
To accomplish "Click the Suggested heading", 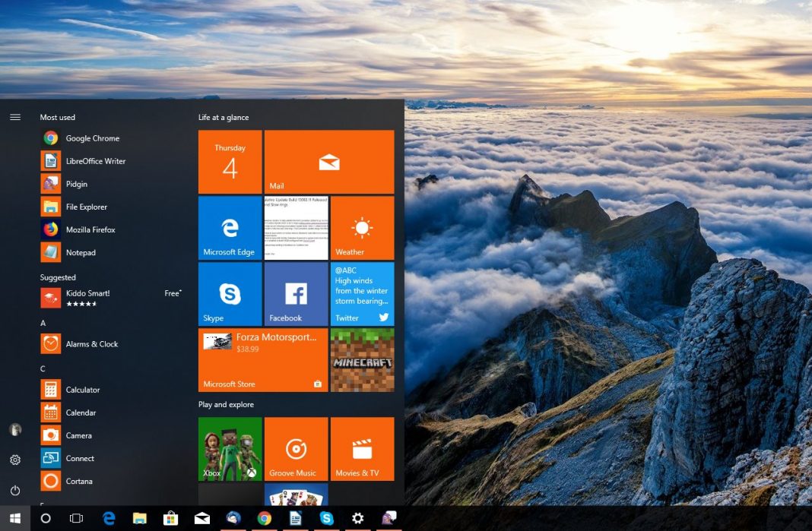I will pyautogui.click(x=58, y=277).
